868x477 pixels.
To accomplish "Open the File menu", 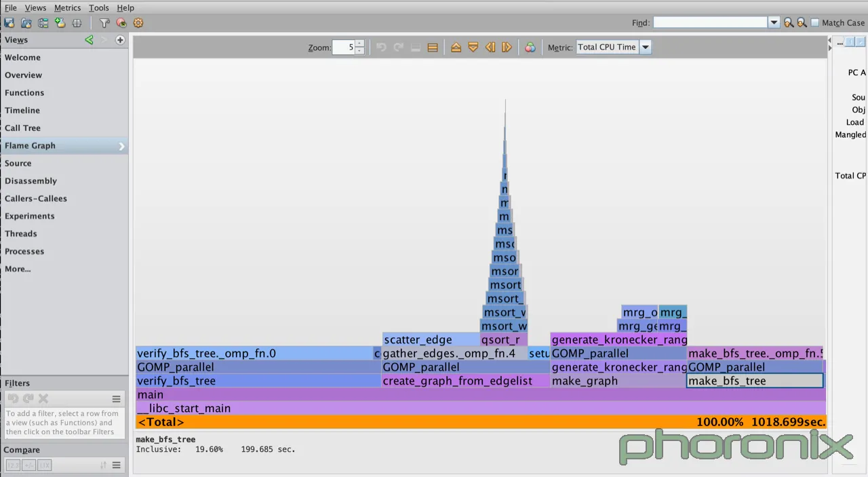I will tap(11, 7).
